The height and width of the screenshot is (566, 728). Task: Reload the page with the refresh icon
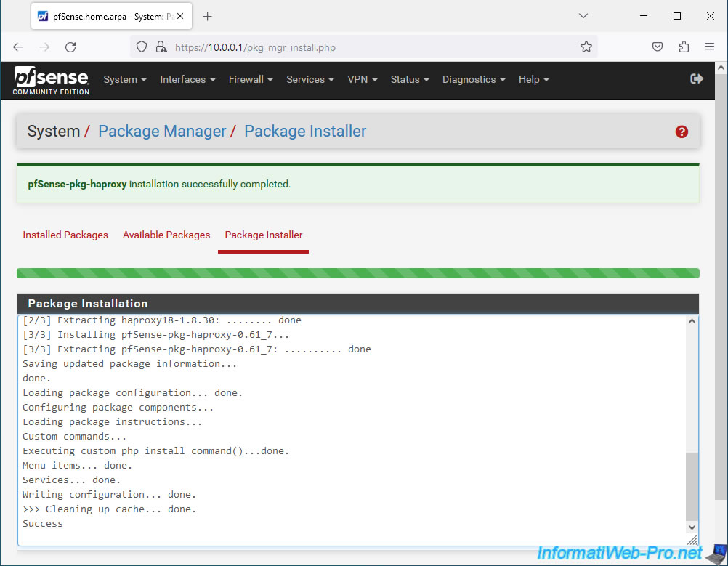(70, 47)
